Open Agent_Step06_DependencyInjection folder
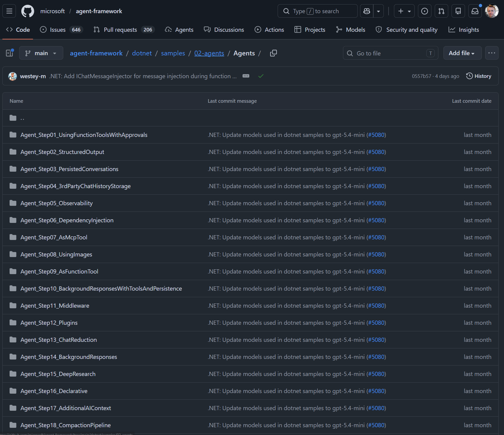Screen dimensions: 504x435 click(67, 220)
